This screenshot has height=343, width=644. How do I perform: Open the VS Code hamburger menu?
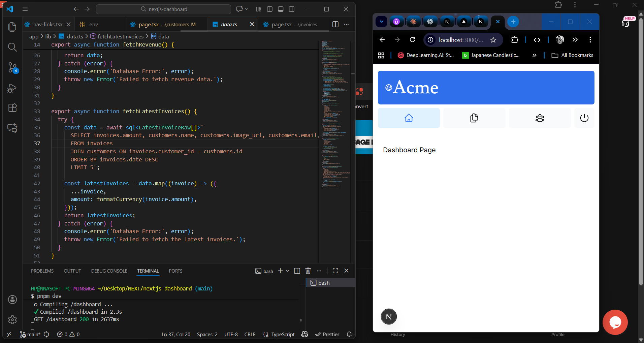tap(25, 9)
